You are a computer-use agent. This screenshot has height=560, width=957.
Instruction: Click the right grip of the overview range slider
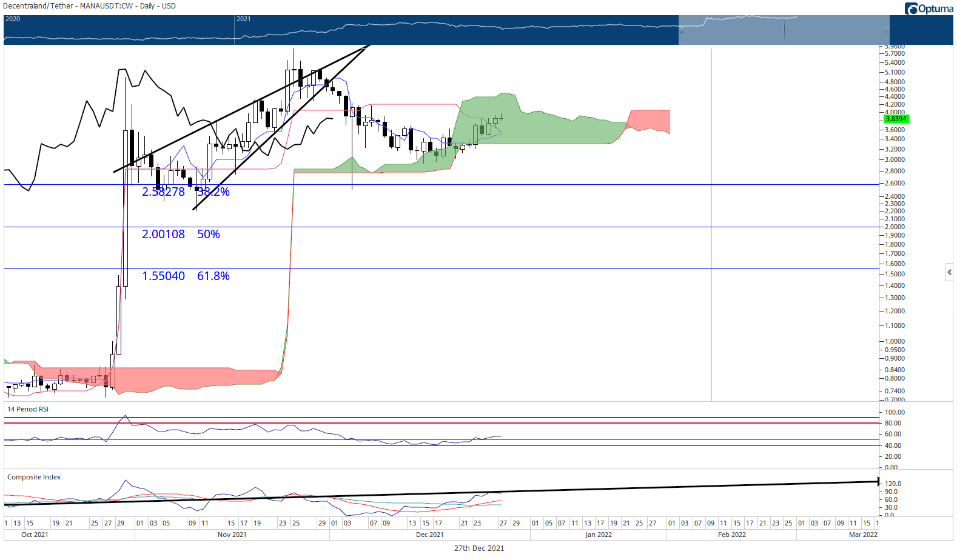point(887,30)
